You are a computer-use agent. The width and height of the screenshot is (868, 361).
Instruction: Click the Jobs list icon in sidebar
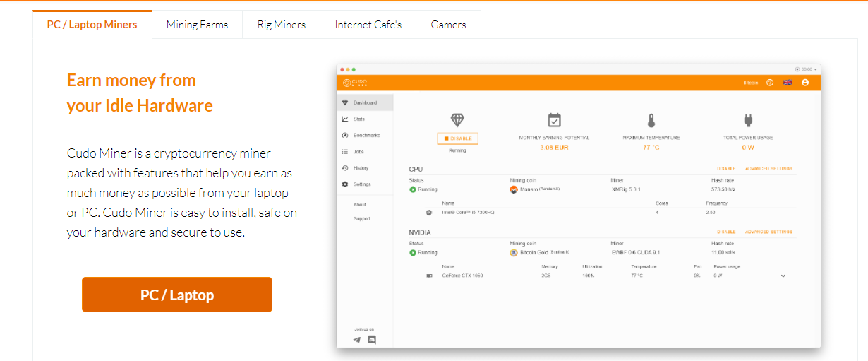(345, 151)
